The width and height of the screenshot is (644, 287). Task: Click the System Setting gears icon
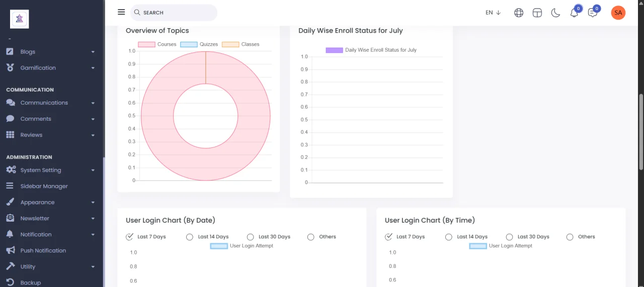point(11,170)
